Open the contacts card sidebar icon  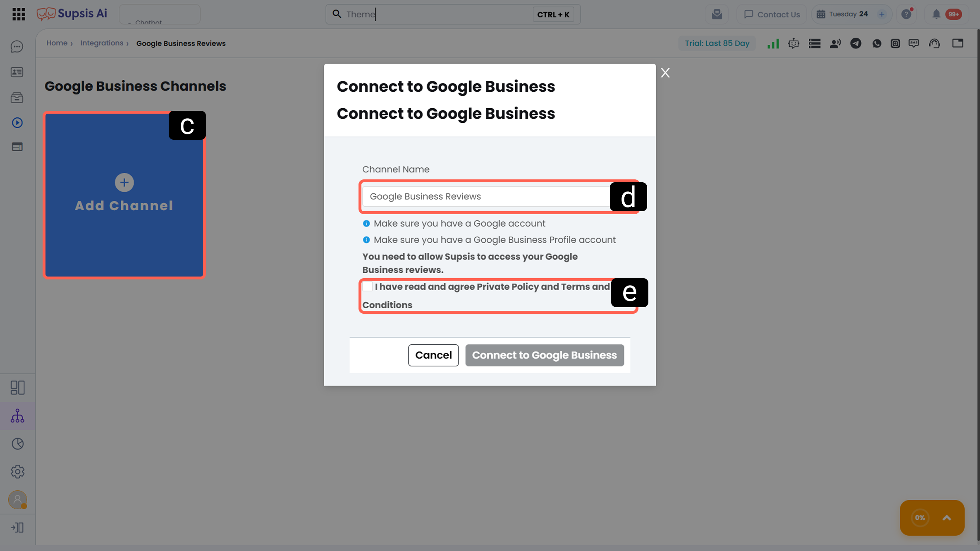pos(17,72)
